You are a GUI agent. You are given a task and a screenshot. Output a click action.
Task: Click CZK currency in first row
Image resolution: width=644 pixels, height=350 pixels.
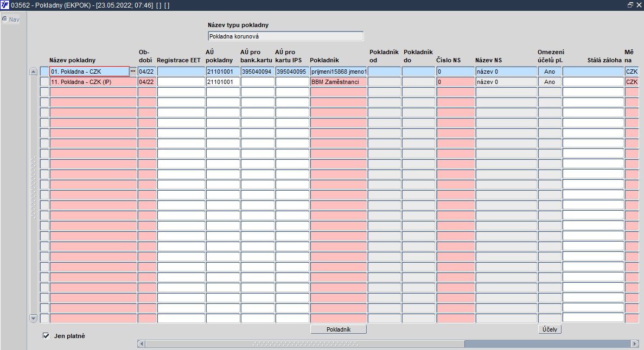pyautogui.click(x=632, y=72)
